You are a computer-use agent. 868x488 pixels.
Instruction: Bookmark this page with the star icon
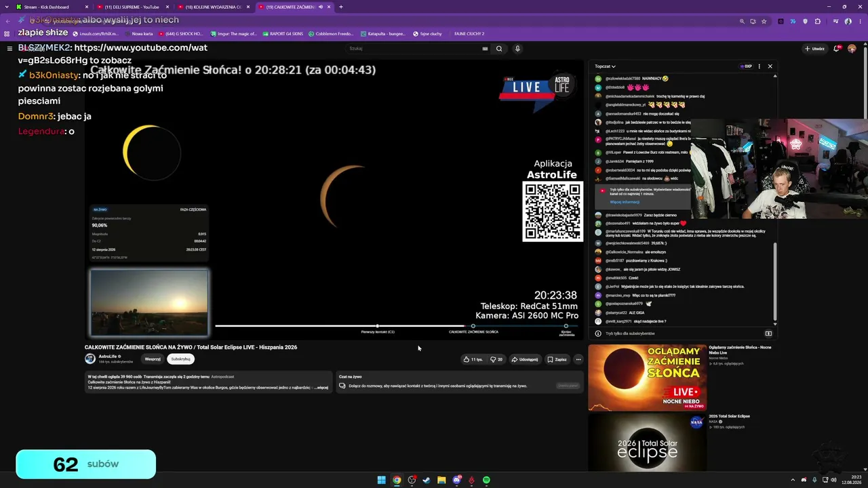click(764, 21)
